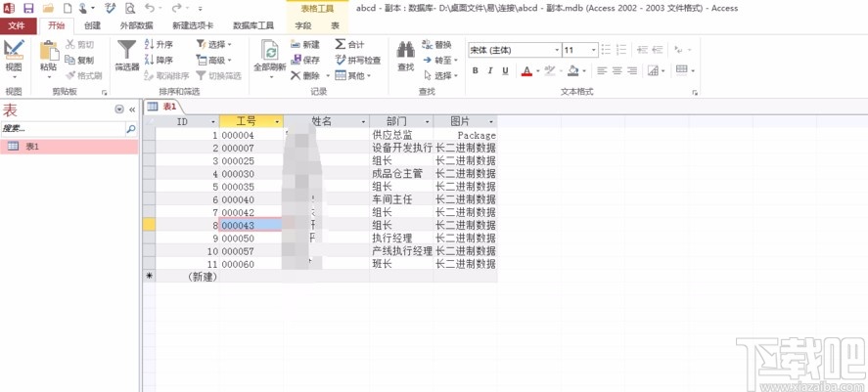Switch to the 字段 (Fields) ribbon tab

302,25
